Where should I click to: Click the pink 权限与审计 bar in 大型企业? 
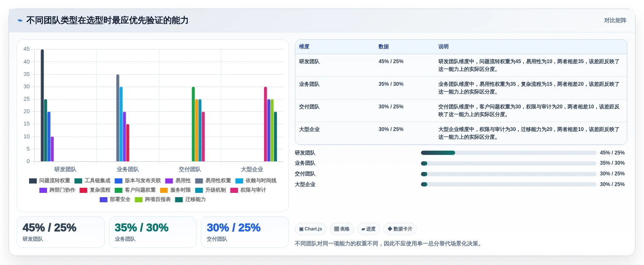pos(265,124)
